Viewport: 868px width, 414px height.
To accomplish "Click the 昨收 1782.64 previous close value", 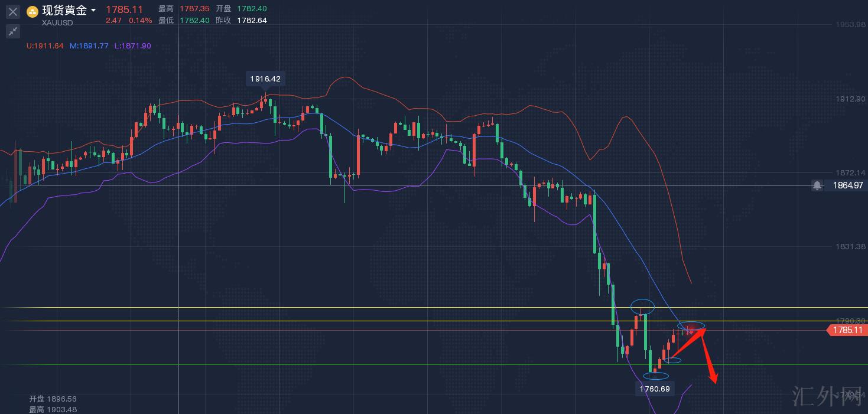I will point(252,20).
